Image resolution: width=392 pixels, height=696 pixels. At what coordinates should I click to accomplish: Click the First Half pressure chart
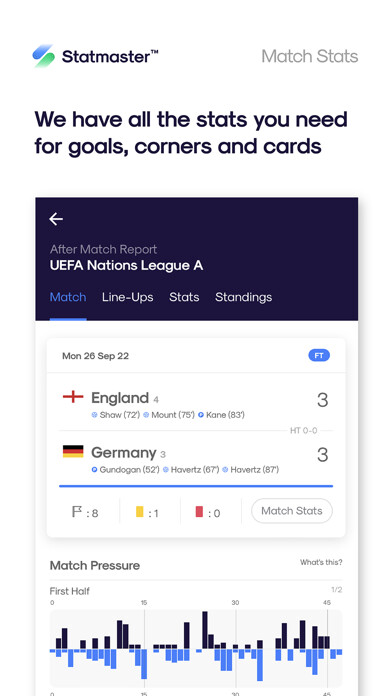[x=196, y=648]
